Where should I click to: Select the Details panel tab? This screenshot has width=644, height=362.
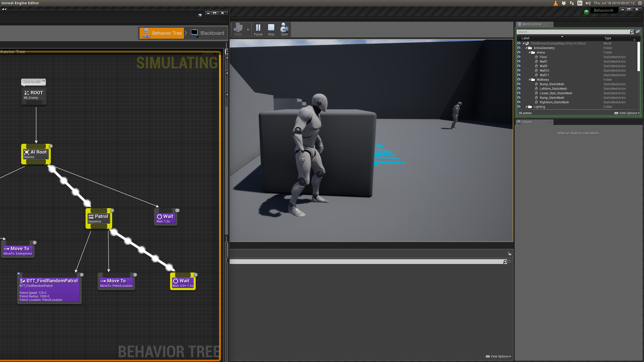(527, 122)
